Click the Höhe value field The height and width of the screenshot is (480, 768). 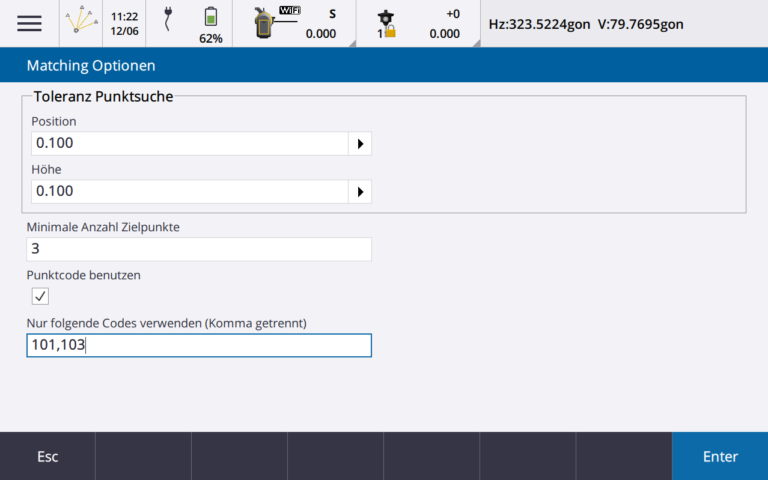(188, 191)
